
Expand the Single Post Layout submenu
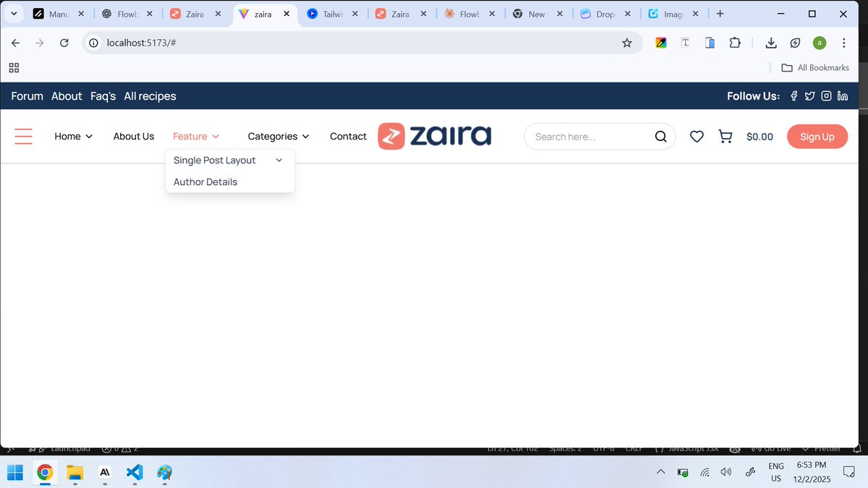click(213, 160)
